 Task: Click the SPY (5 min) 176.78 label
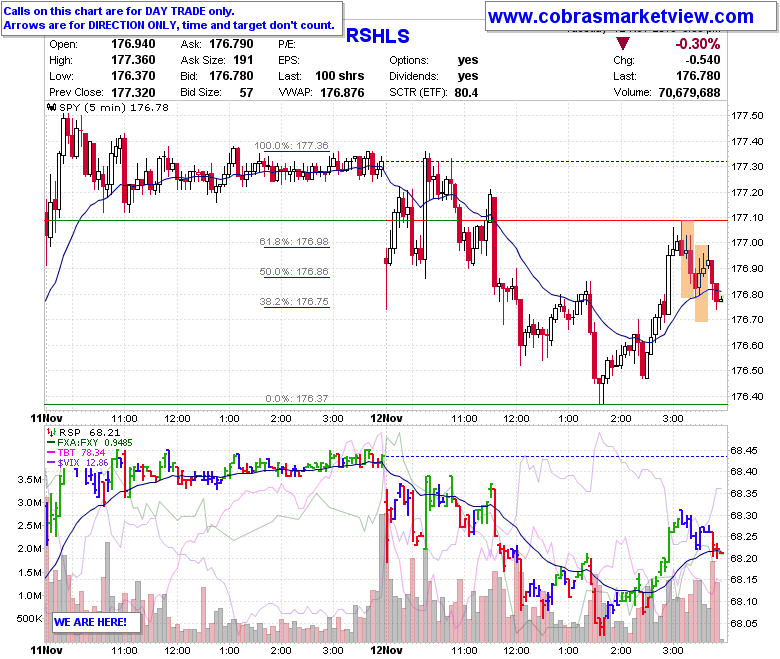click(x=114, y=107)
